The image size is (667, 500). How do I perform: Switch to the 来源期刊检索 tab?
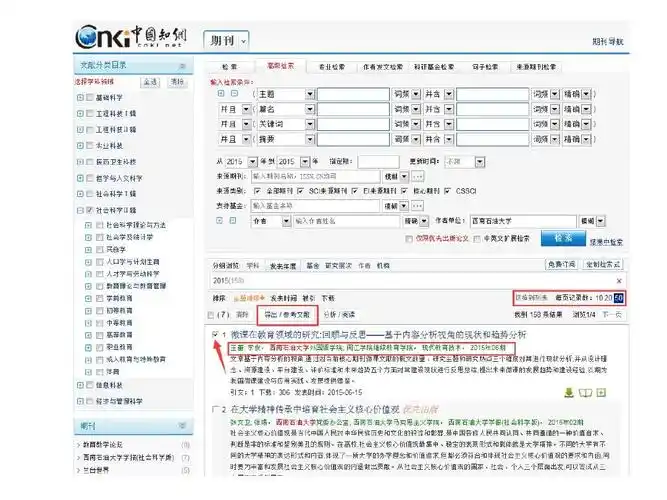click(536, 67)
